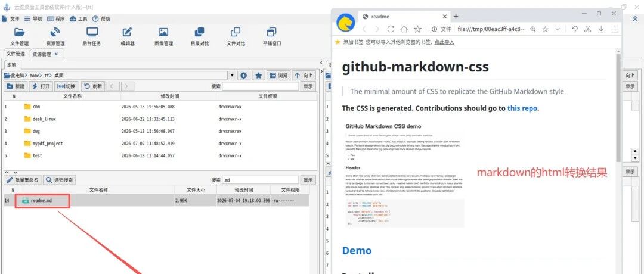Open the 工具 menu
The height and width of the screenshot is (274, 644).
tap(79, 19)
